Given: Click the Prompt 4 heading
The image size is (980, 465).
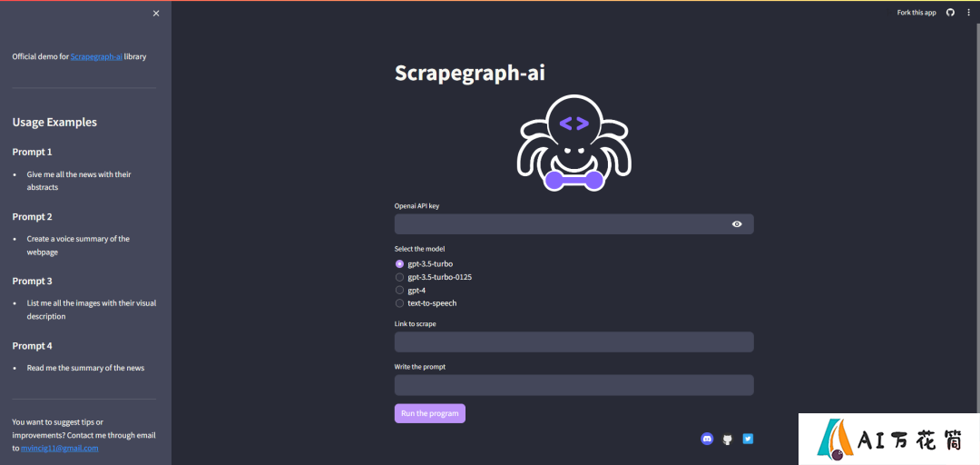Looking at the screenshot, I should point(33,346).
